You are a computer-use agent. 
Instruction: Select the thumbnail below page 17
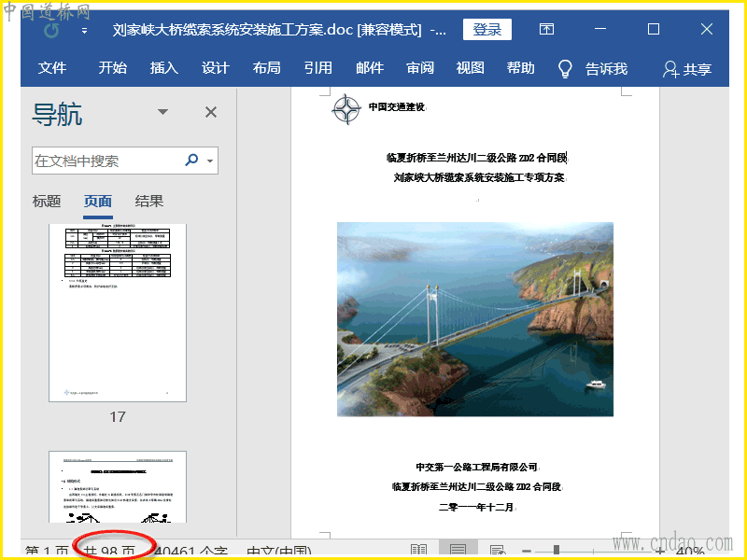[x=118, y=486]
